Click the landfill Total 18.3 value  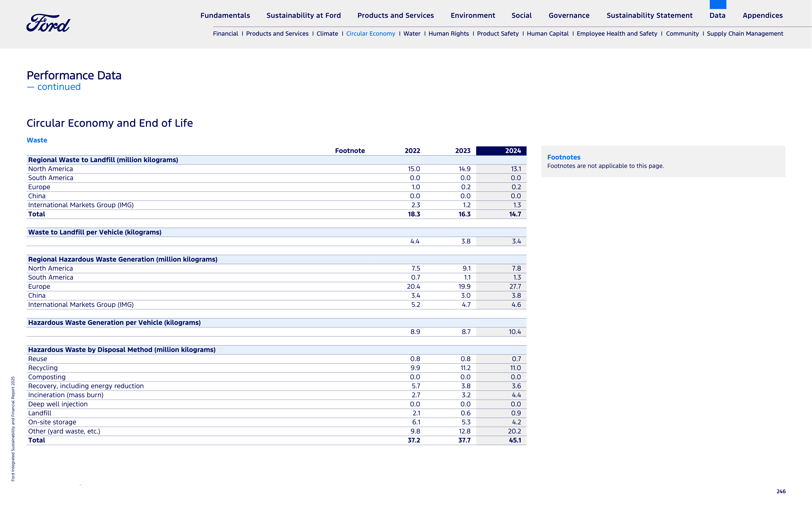tap(414, 214)
